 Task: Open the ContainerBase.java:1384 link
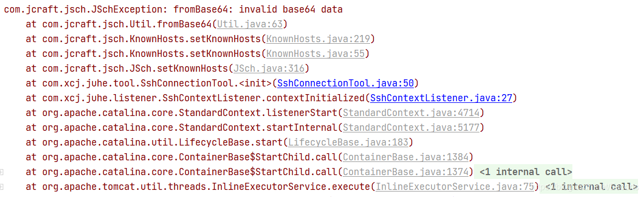(406, 157)
